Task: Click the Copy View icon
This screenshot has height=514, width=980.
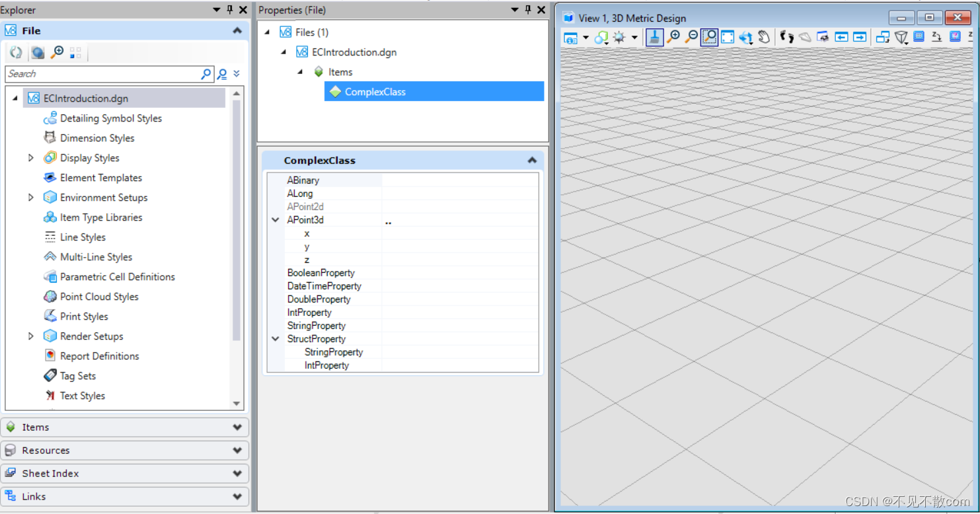Action: click(882, 38)
